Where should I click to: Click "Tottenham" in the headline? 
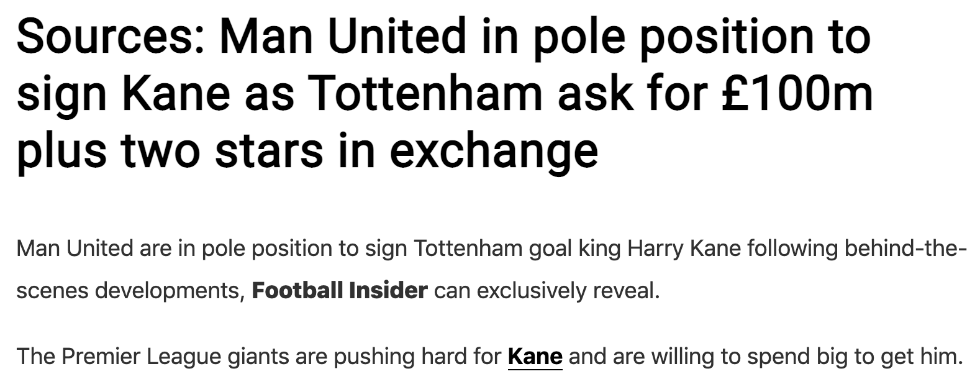tap(425, 93)
